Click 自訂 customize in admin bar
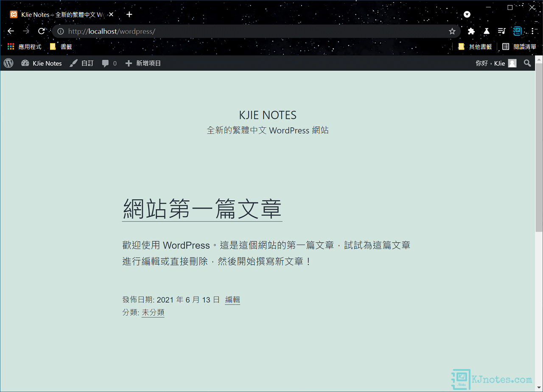The image size is (543, 392). click(82, 63)
